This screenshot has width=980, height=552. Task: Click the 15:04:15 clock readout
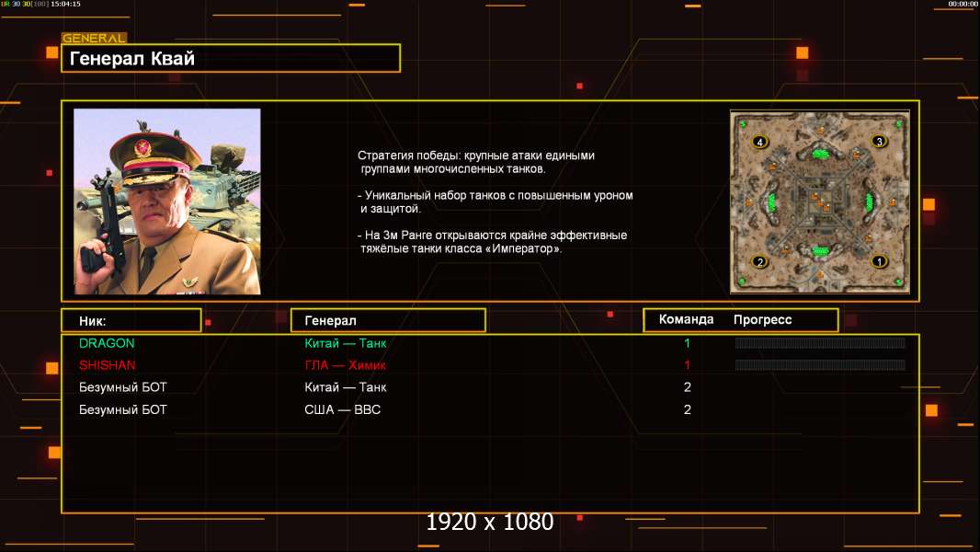pyautogui.click(x=65, y=4)
